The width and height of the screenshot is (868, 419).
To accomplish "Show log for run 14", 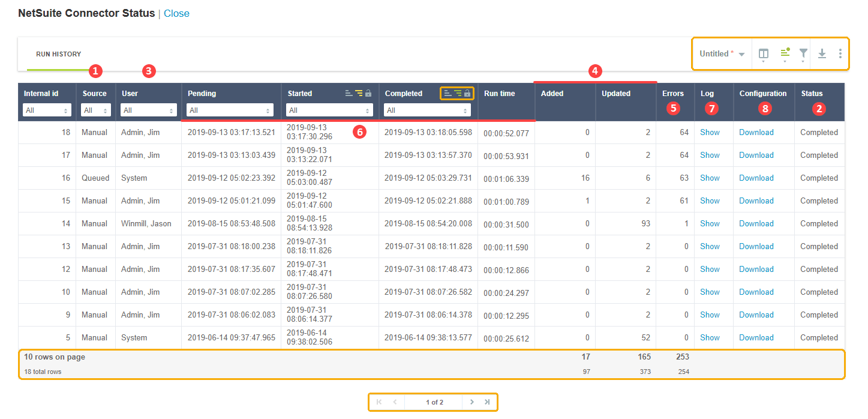I will coord(710,223).
